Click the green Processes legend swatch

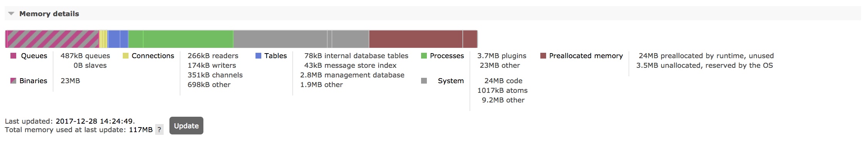[424, 56]
